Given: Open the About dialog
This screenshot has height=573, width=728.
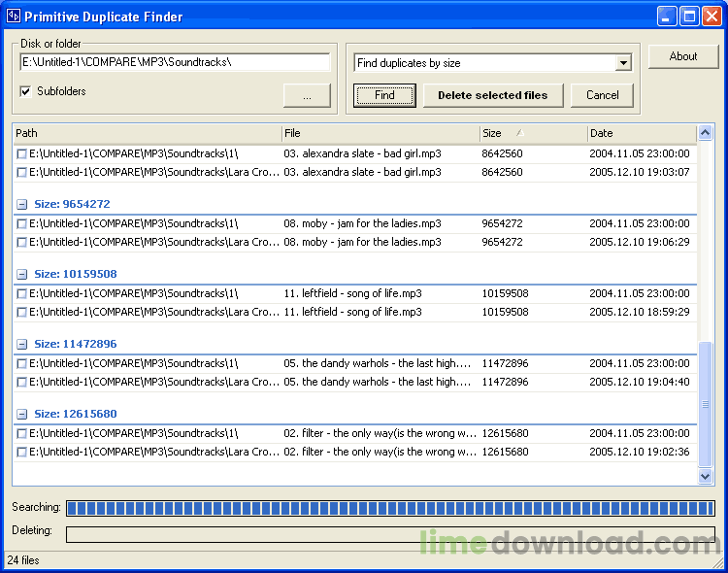Looking at the screenshot, I should click(683, 56).
